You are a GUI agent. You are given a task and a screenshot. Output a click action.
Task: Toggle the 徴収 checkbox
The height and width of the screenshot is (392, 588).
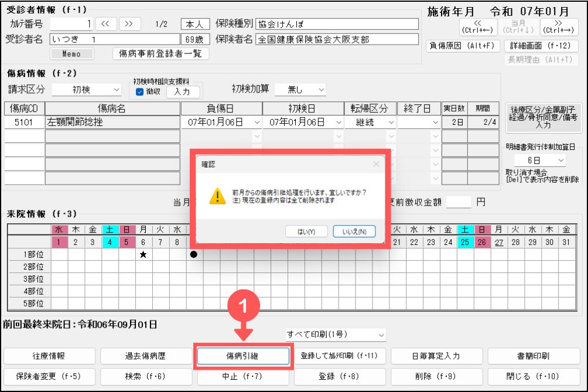coord(139,91)
